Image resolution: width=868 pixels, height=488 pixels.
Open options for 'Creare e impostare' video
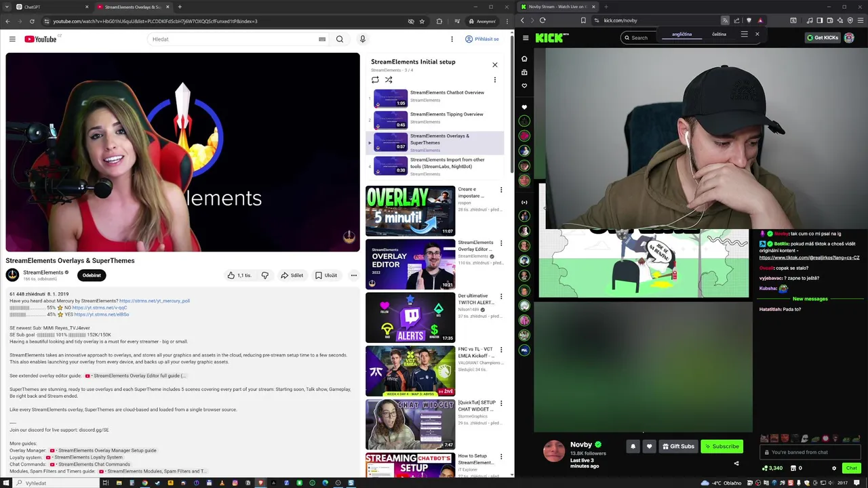pos(501,190)
